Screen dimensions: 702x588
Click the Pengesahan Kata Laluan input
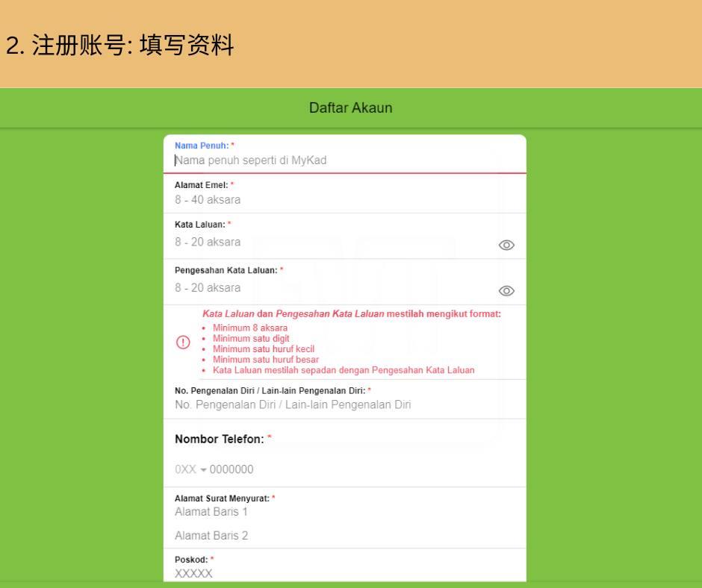pos(329,288)
